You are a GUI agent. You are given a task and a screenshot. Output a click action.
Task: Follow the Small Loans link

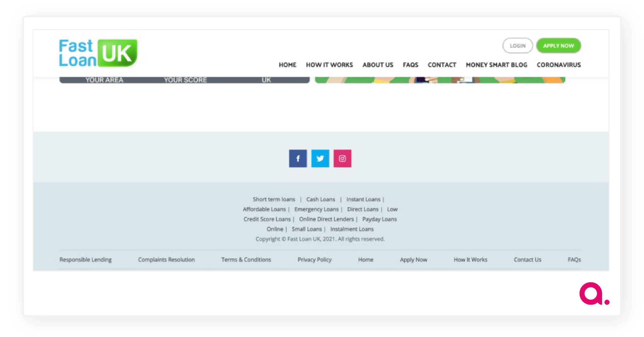[x=307, y=229]
